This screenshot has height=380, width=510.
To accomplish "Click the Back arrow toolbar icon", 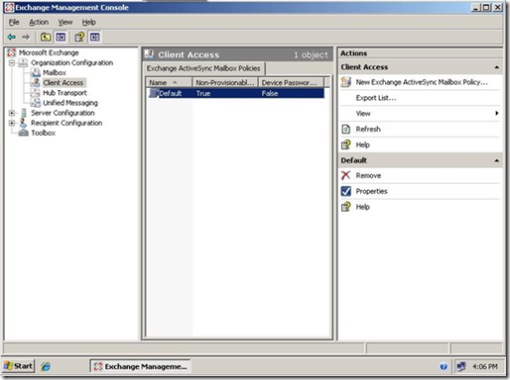I will (12, 37).
